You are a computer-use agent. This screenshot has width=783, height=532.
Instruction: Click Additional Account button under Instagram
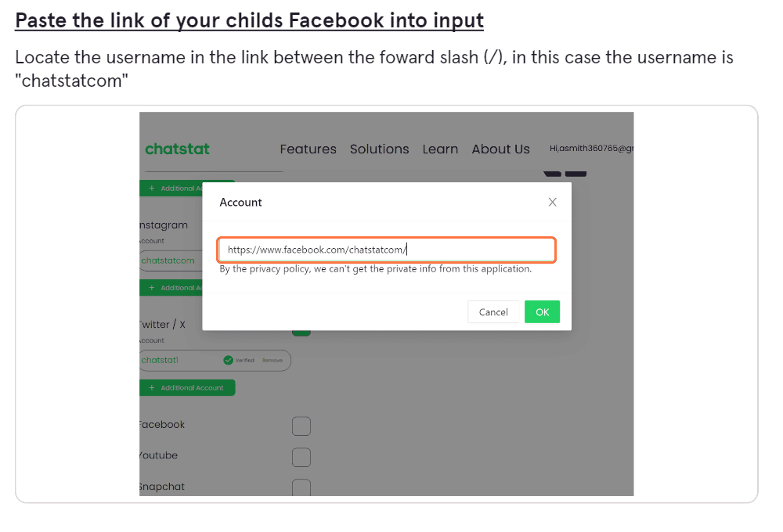coord(171,288)
